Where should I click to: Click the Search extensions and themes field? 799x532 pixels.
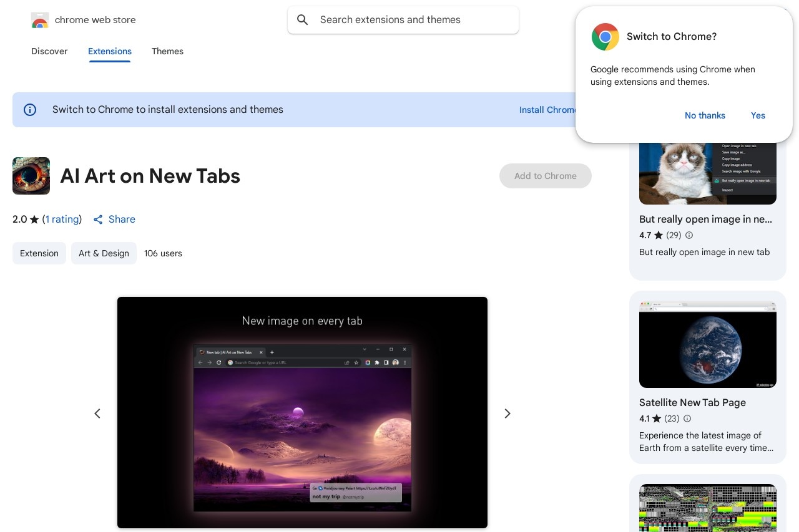click(403, 20)
